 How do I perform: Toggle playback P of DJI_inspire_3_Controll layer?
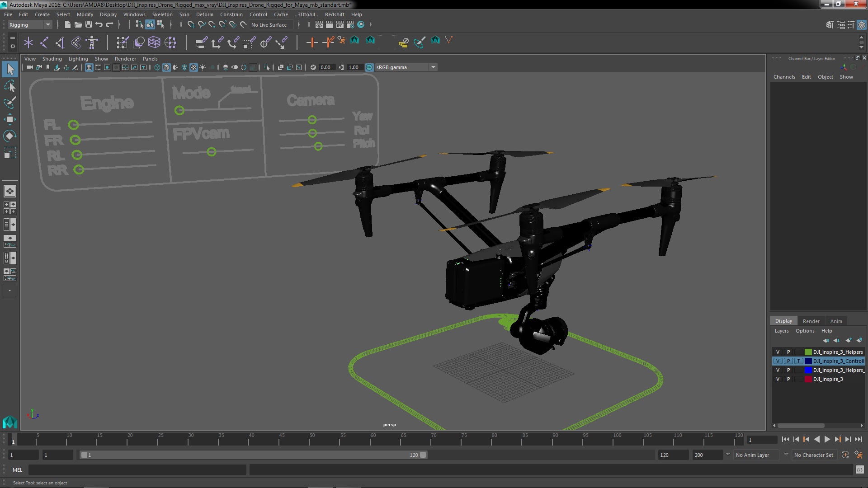(788, 361)
